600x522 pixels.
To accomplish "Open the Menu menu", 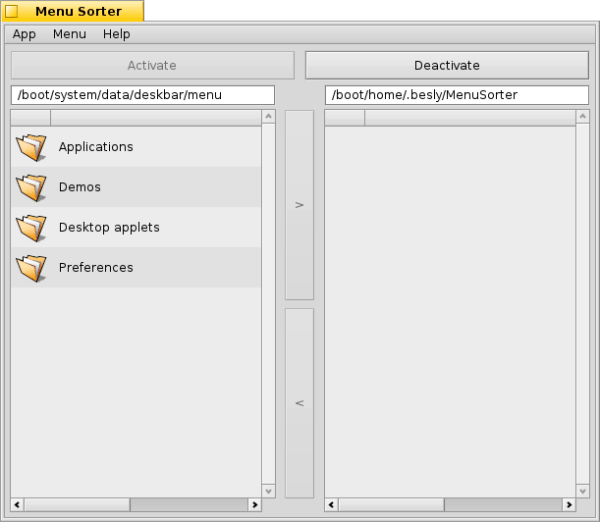I will coord(69,34).
